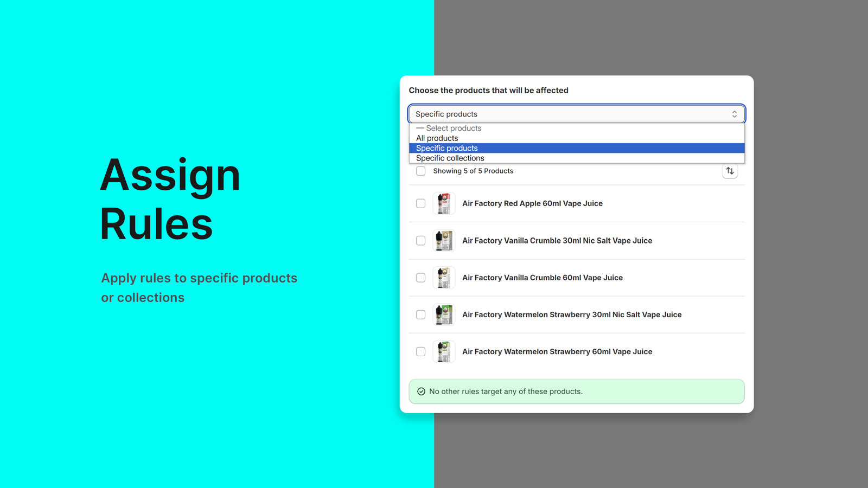Click the green checkmark circle icon in banner
Screen dimensions: 868x488
[421, 391]
